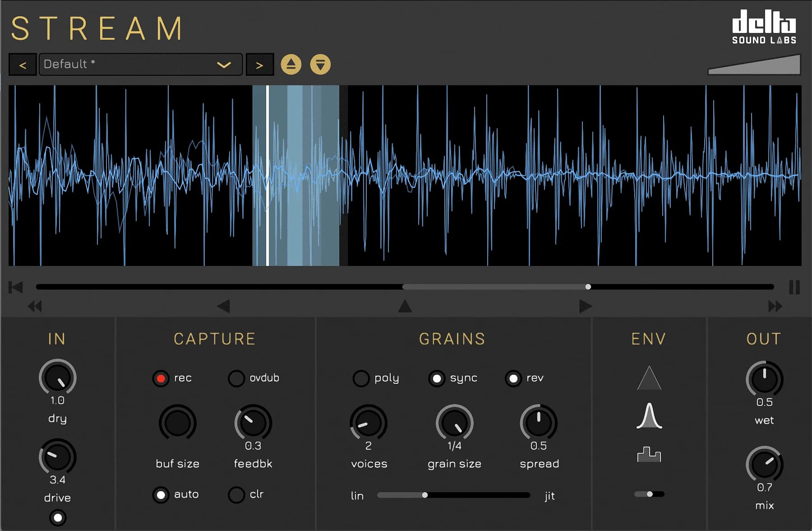The height and width of the screenshot is (531, 812).
Task: Click the GRAINS section label
Action: [452, 339]
